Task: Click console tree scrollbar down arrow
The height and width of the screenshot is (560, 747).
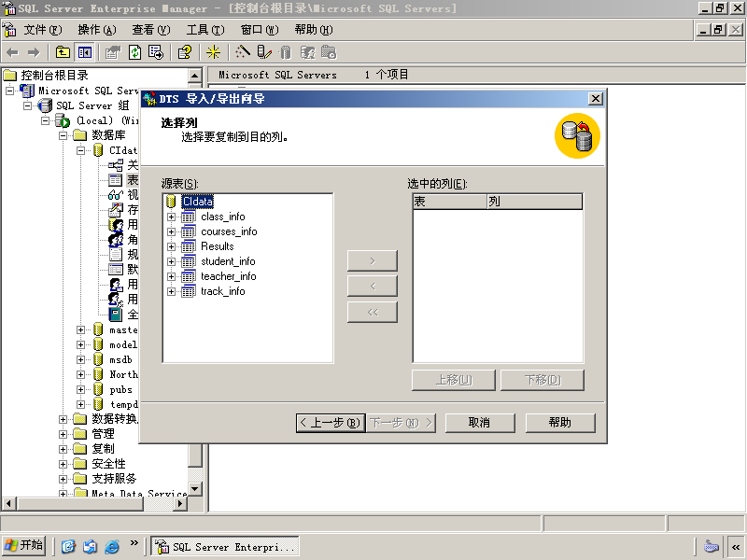Action: coord(195,489)
